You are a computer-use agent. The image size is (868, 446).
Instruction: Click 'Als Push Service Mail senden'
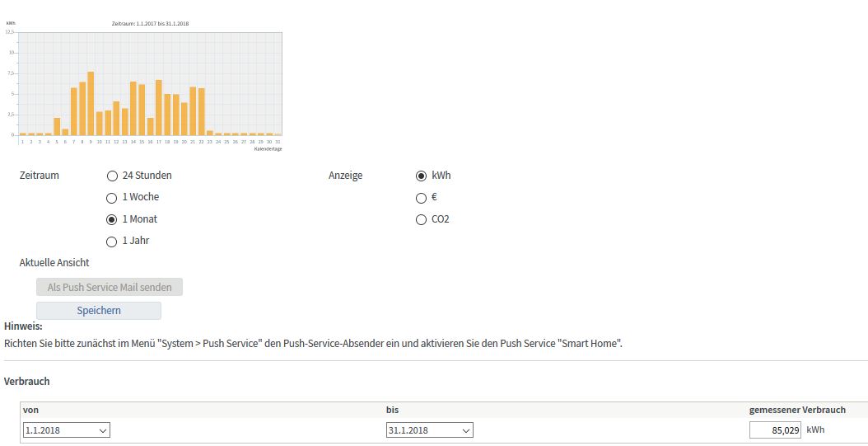click(110, 288)
